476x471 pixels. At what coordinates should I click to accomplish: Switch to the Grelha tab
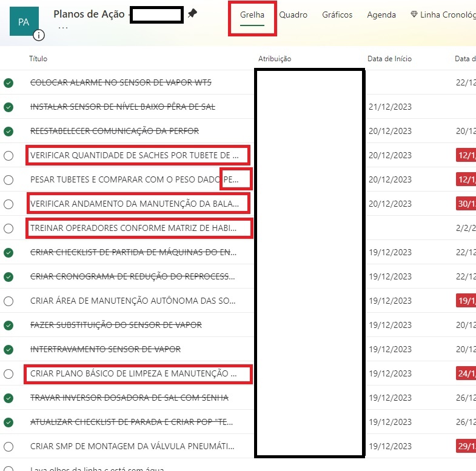252,15
